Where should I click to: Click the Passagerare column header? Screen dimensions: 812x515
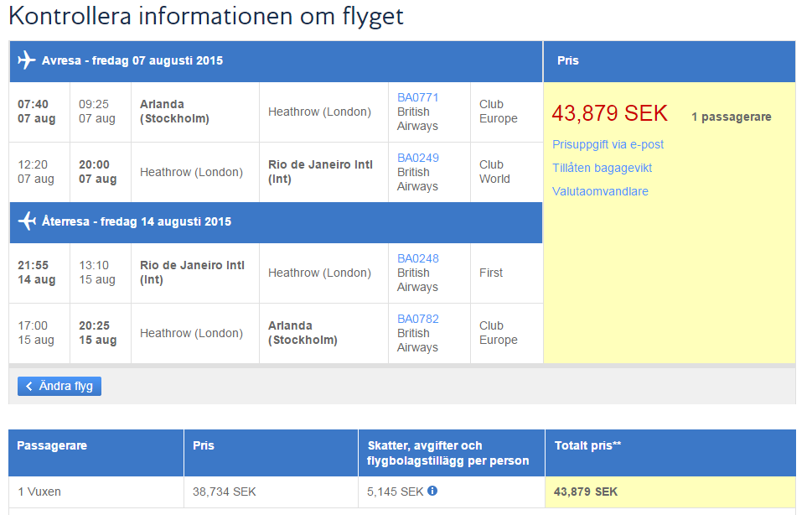[52, 445]
